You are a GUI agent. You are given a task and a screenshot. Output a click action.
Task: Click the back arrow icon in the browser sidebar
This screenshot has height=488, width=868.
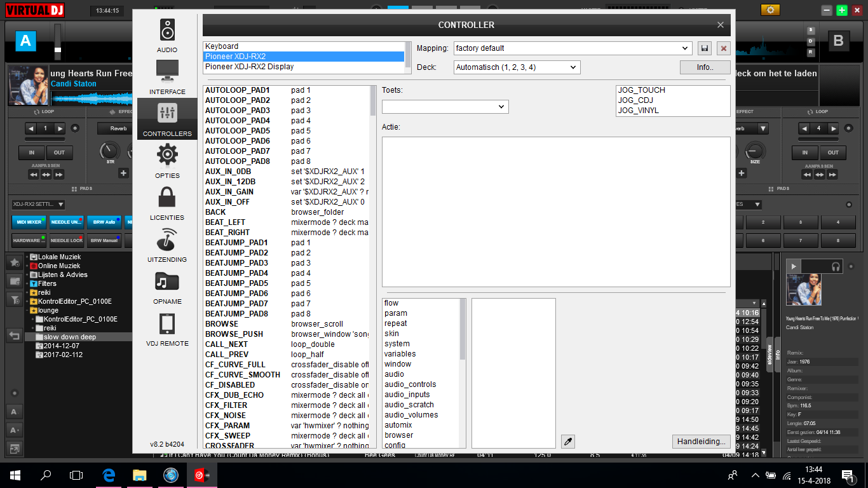point(14,335)
